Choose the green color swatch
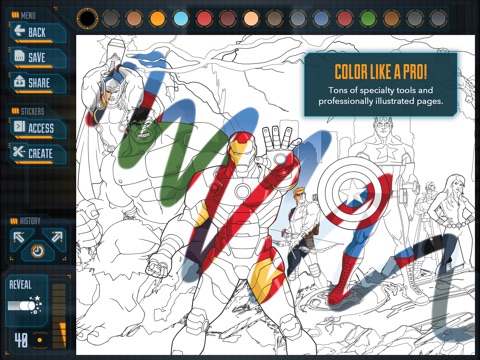The height and width of the screenshot is (360, 480). pos(368,19)
